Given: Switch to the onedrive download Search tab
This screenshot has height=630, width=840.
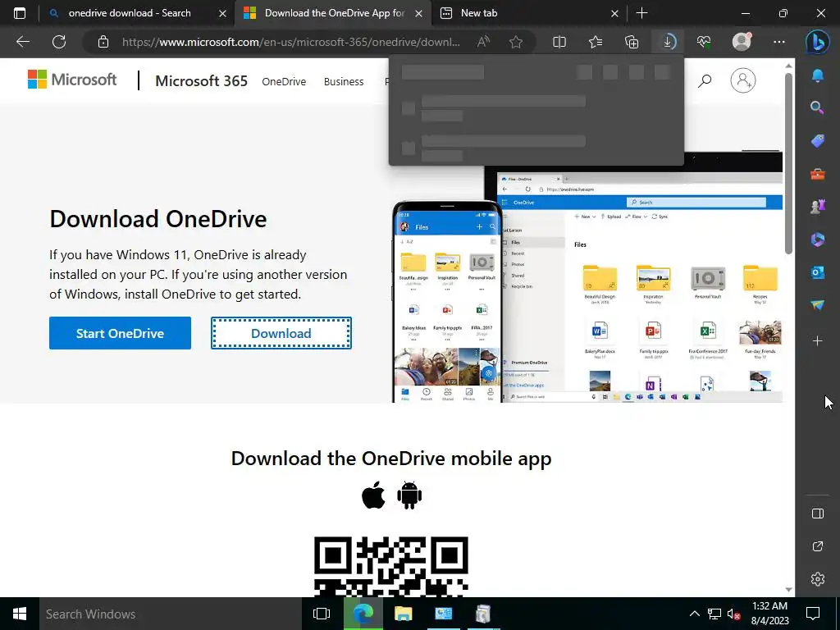Looking at the screenshot, I should pos(130,13).
